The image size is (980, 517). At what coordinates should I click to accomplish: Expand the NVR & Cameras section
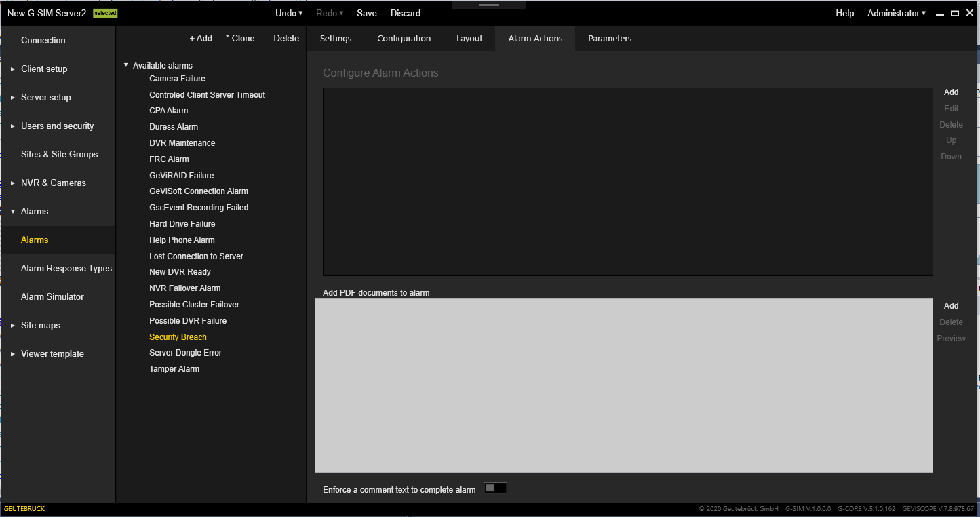(x=13, y=183)
